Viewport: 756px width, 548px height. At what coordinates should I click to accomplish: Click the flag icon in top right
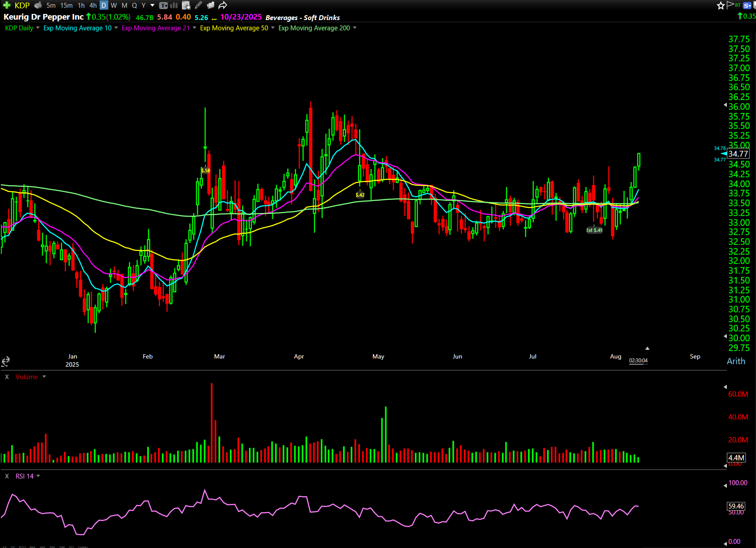(730, 5)
